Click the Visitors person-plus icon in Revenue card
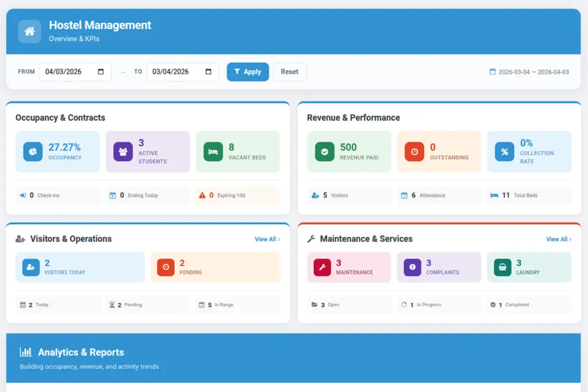The height and width of the screenshot is (392, 588). (x=315, y=195)
